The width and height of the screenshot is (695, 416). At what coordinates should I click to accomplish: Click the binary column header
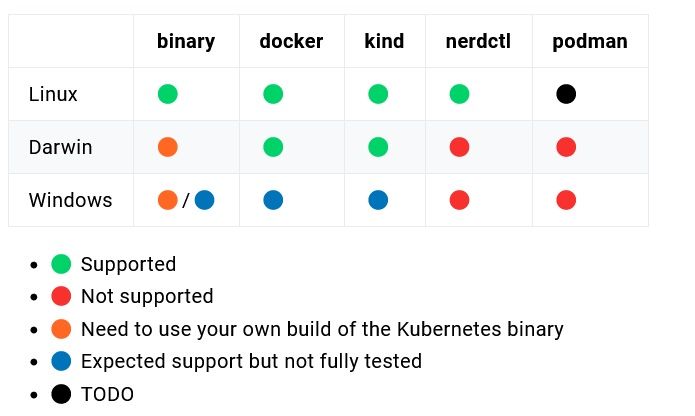[186, 42]
